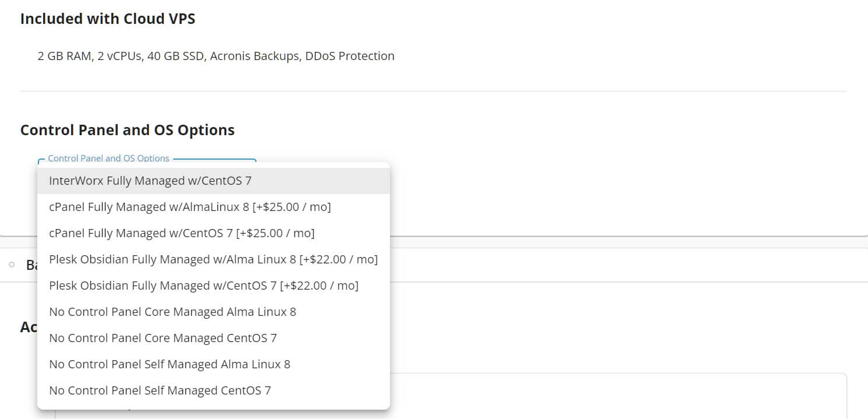Click the DDoS Protection text
868x419 pixels.
350,56
